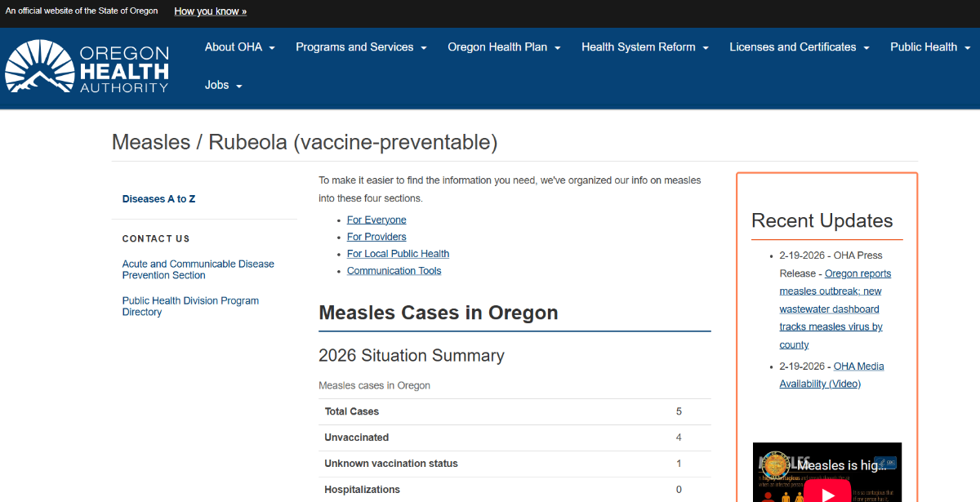Select the Oregon Health Plan menu item
This screenshot has width=980, height=502.
pyautogui.click(x=503, y=47)
